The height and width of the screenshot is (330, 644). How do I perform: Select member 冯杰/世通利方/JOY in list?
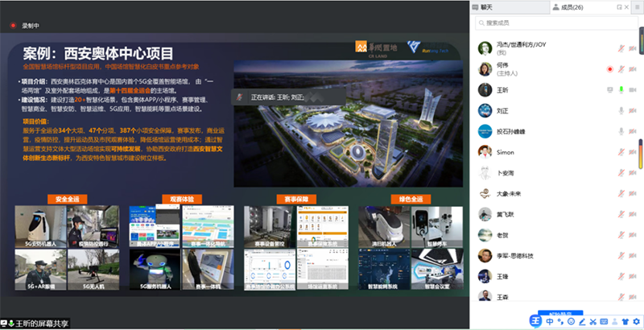point(556,48)
